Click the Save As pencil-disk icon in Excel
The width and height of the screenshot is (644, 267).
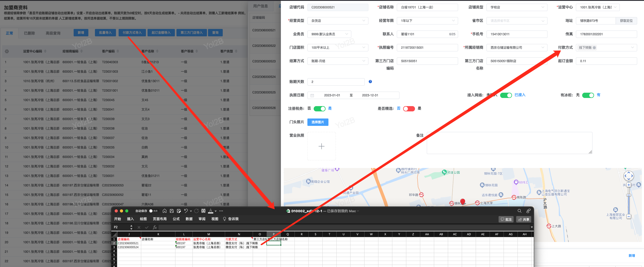pos(179,211)
